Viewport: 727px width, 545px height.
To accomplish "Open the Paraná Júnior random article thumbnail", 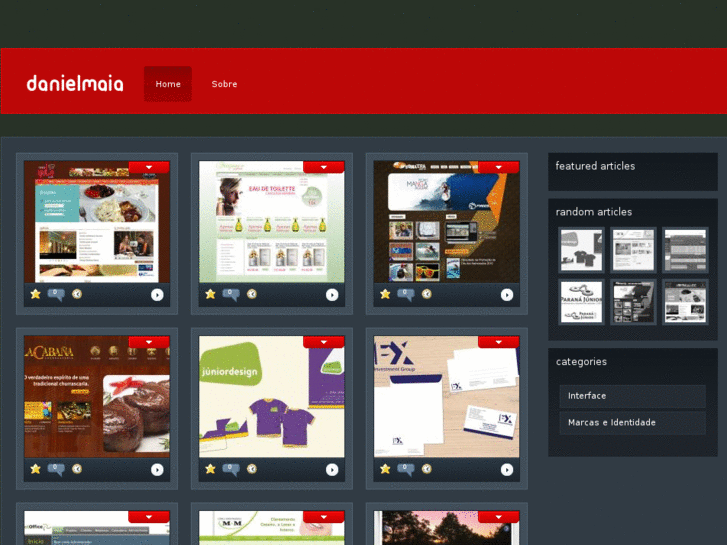I will [581, 302].
